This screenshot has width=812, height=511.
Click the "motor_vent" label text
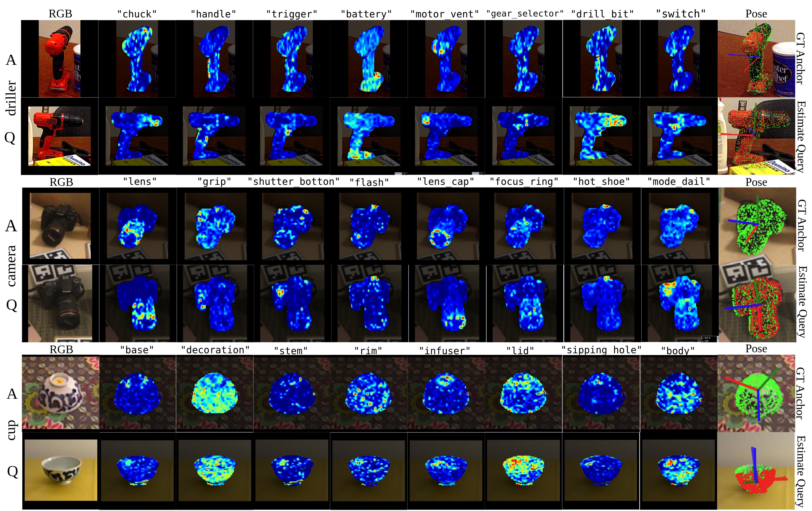[x=444, y=14]
